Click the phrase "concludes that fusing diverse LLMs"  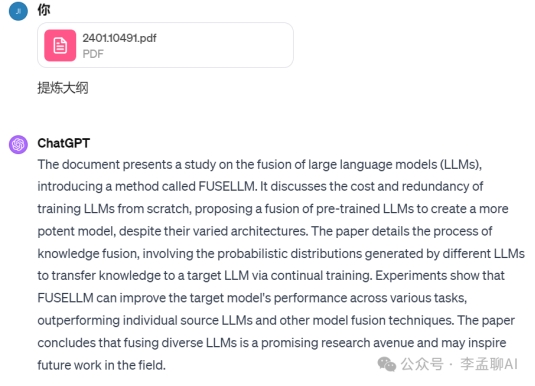tap(137, 343)
